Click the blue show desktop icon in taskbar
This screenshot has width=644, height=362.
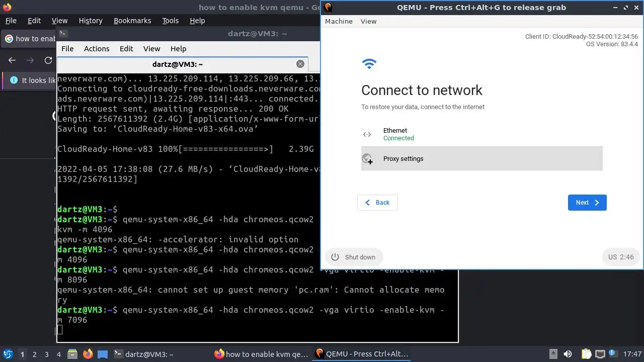103,354
